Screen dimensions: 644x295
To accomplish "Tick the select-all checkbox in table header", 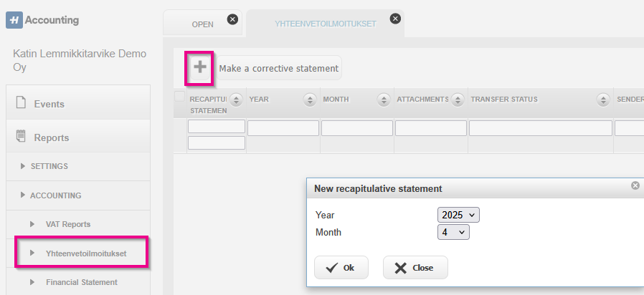I will click(179, 97).
